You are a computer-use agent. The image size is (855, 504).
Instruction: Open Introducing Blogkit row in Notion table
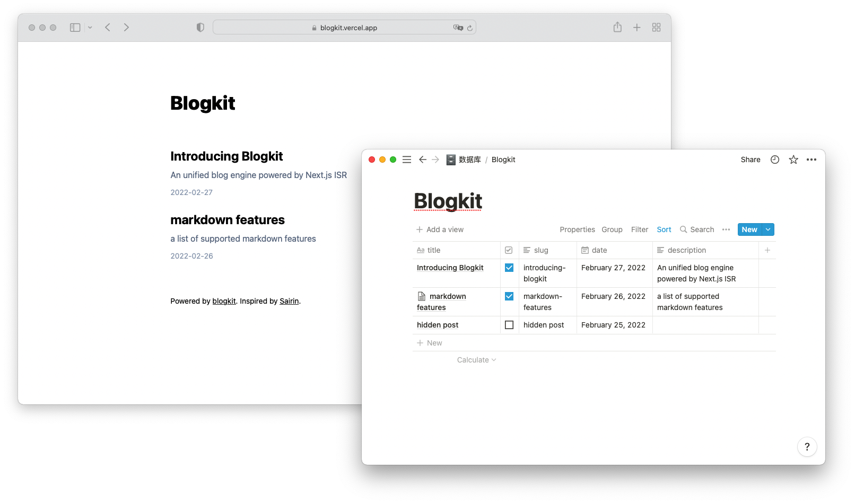(x=450, y=268)
